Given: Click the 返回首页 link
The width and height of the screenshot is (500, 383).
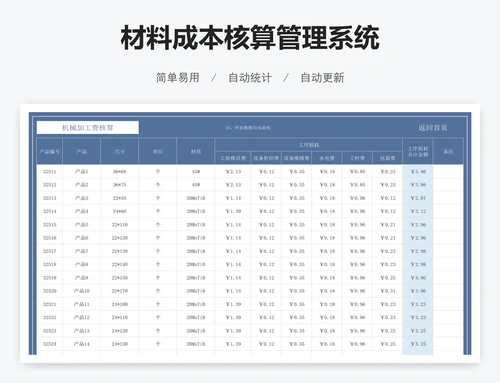Looking at the screenshot, I should [x=433, y=128].
